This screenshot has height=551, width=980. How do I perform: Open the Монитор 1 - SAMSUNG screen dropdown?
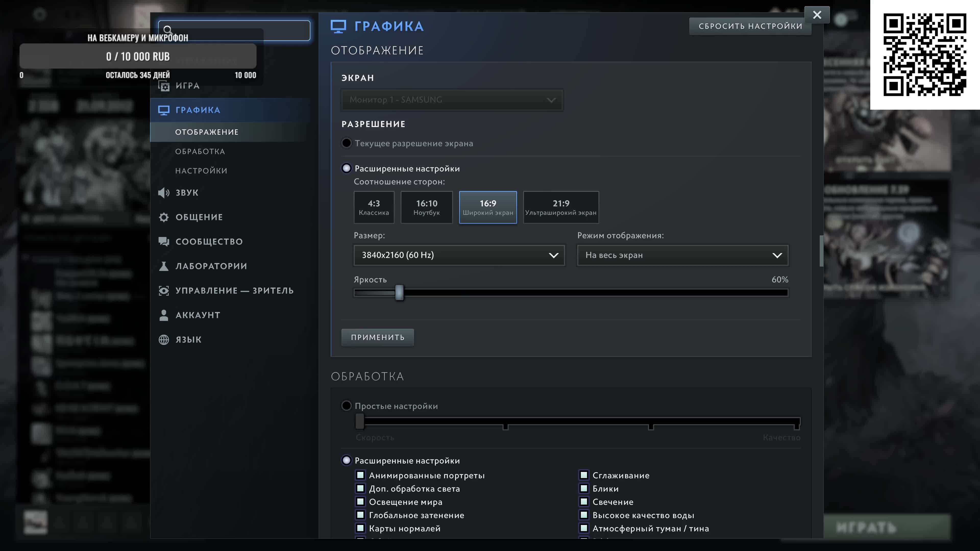click(x=451, y=100)
